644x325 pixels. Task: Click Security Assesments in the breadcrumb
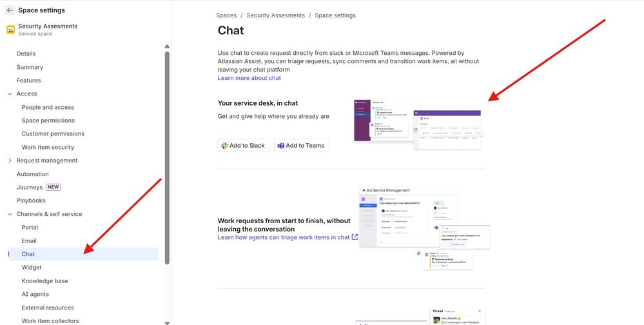[276, 15]
